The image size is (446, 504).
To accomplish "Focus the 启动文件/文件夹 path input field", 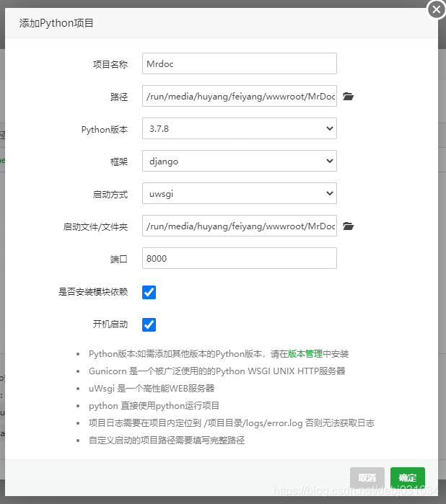I will [240, 226].
